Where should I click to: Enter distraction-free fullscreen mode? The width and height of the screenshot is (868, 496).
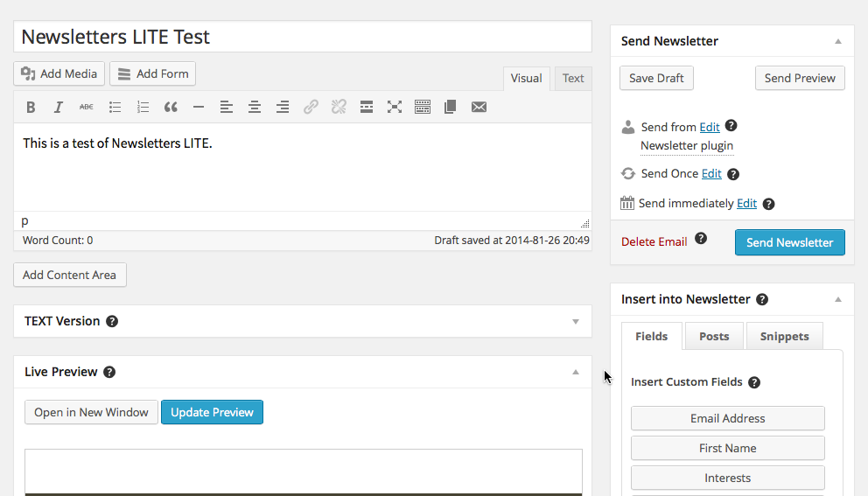(x=395, y=108)
